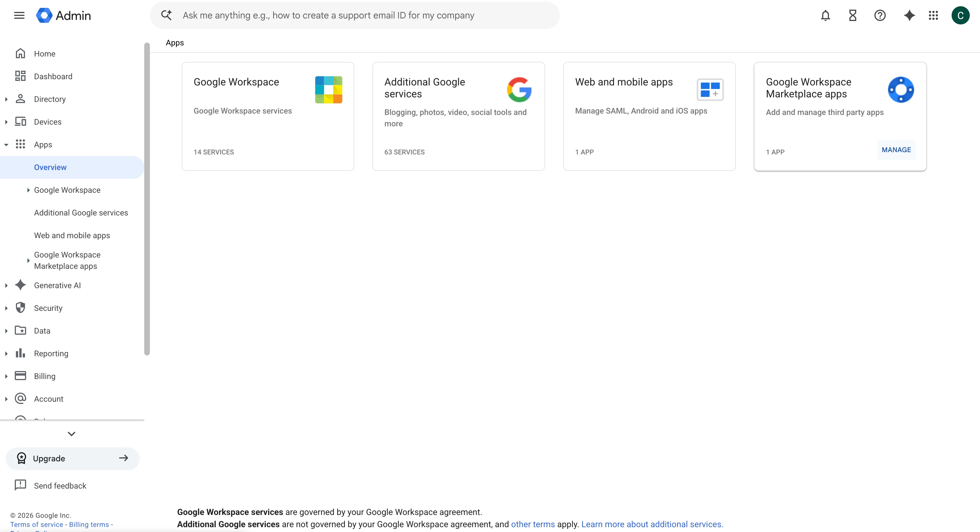Click the Send feedback icon

(20, 485)
